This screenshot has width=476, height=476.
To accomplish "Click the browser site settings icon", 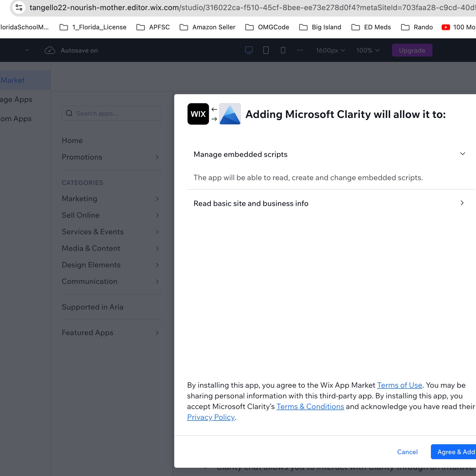I will pos(19,7).
